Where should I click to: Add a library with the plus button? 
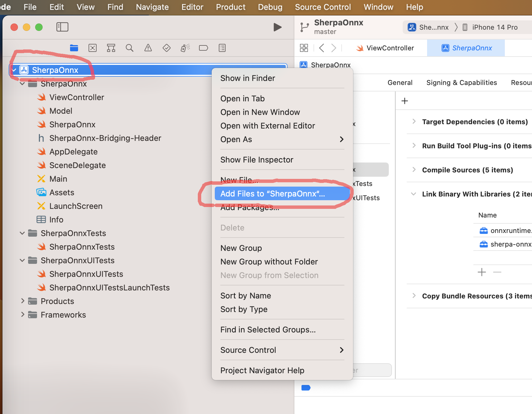482,272
